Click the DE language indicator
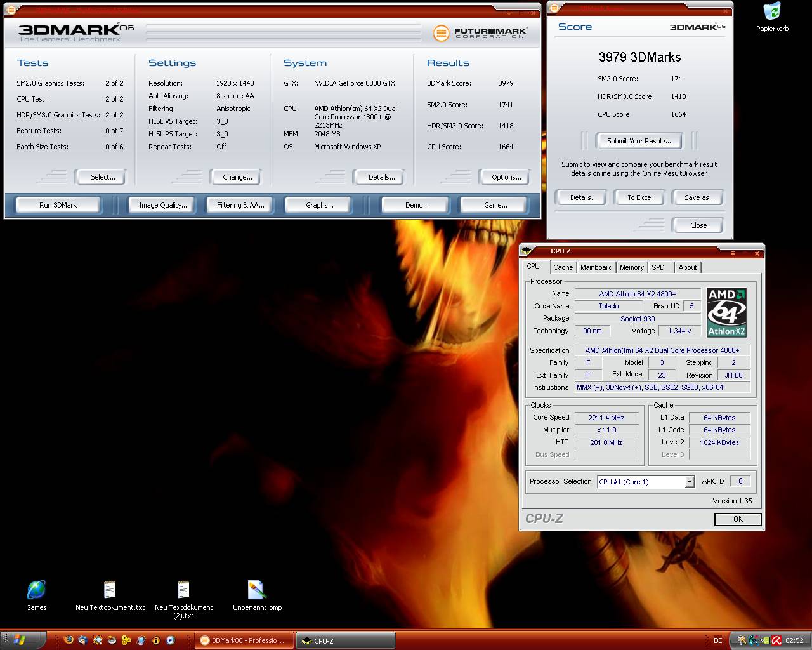The image size is (812, 650). coord(717,640)
